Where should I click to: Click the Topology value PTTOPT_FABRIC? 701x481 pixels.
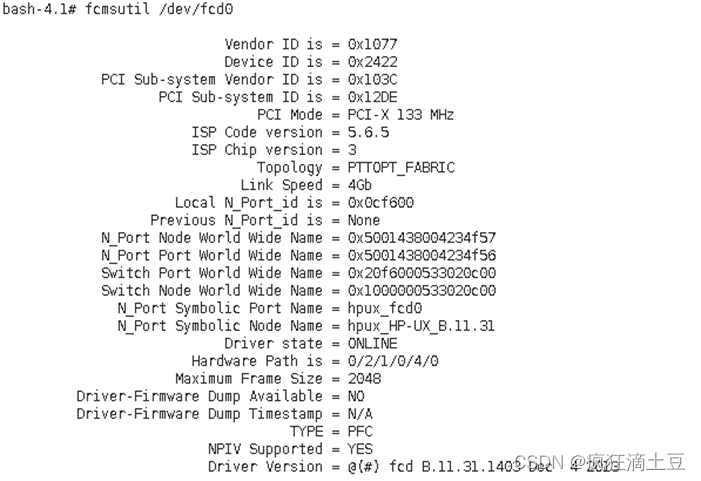tap(401, 168)
